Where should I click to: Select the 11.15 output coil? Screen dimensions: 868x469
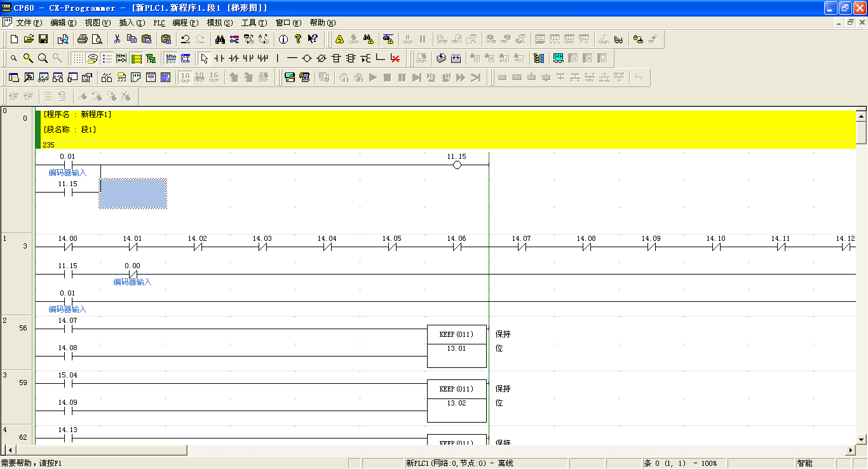pos(456,165)
